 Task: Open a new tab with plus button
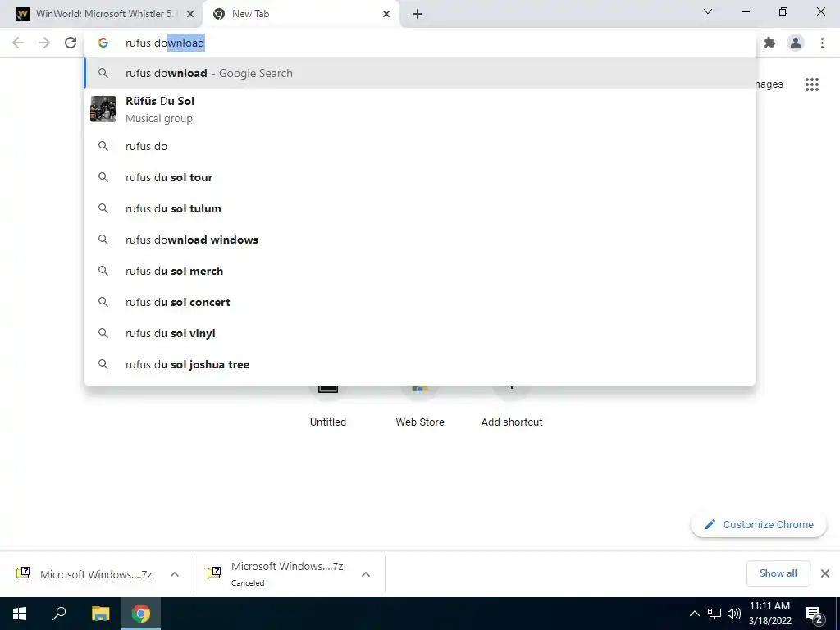[418, 14]
